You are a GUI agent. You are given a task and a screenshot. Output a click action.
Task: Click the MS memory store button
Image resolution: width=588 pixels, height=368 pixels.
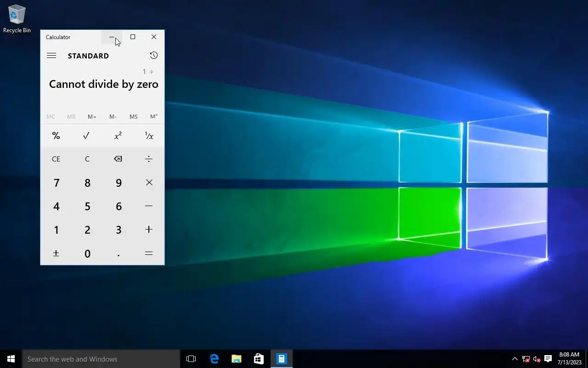[133, 117]
